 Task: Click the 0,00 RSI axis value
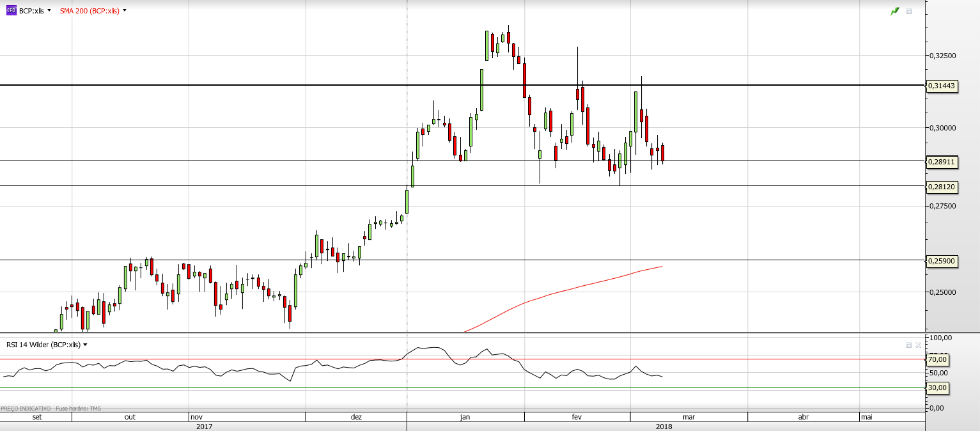click(937, 407)
